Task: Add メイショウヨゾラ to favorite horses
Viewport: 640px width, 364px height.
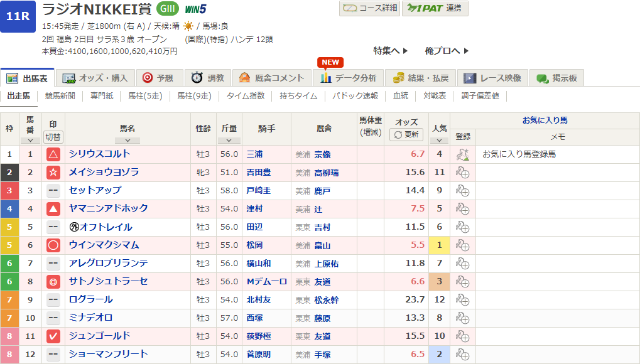Action: [462, 173]
